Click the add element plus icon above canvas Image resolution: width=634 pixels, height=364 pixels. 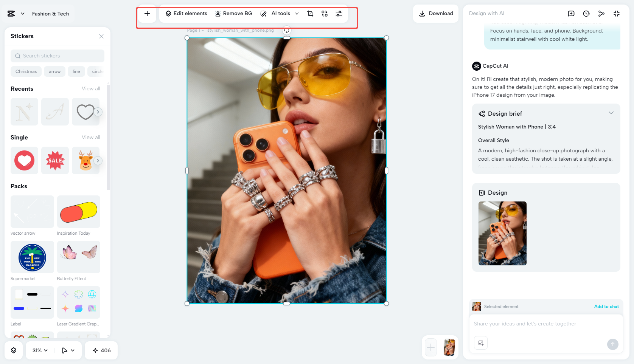(x=147, y=14)
